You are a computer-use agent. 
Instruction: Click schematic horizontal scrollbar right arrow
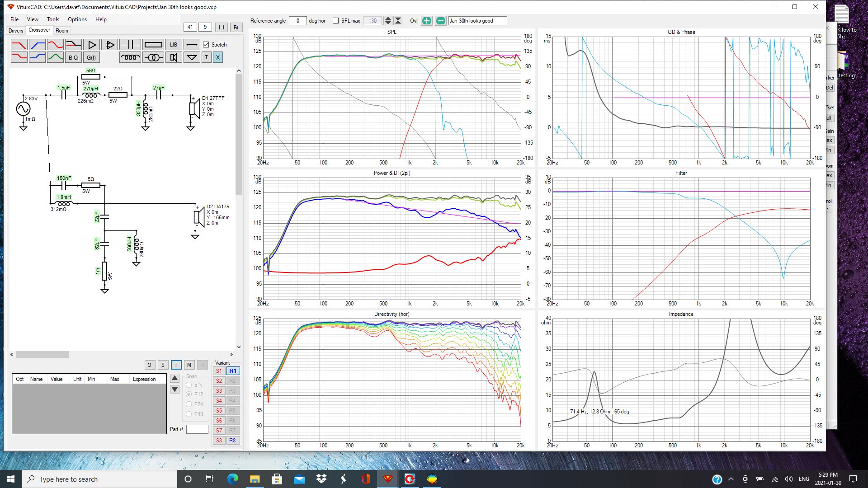pyautogui.click(x=231, y=355)
